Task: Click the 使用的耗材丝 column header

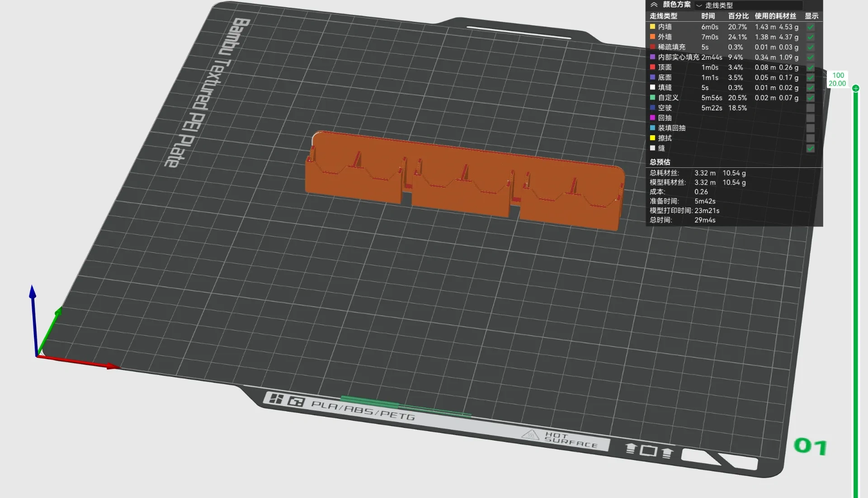Action: tap(775, 16)
